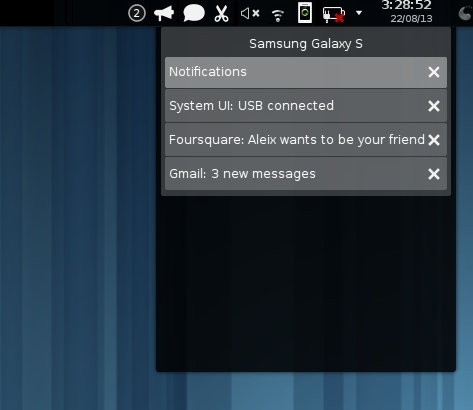Click the phone device tray icon
The height and width of the screenshot is (410, 473).
click(x=305, y=13)
